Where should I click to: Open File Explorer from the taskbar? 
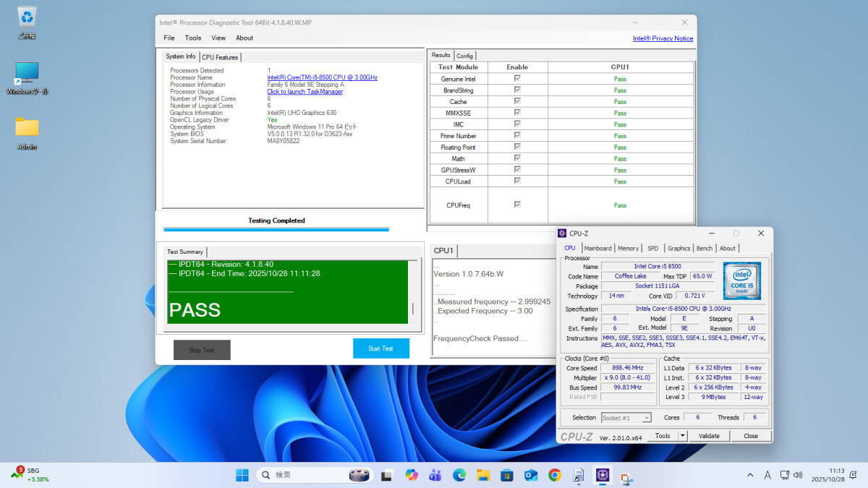[x=483, y=475]
